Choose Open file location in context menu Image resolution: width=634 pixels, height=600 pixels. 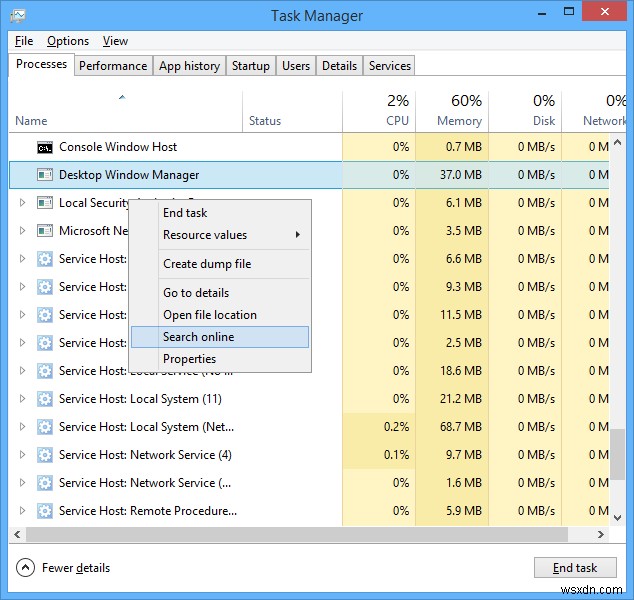pyautogui.click(x=220, y=315)
